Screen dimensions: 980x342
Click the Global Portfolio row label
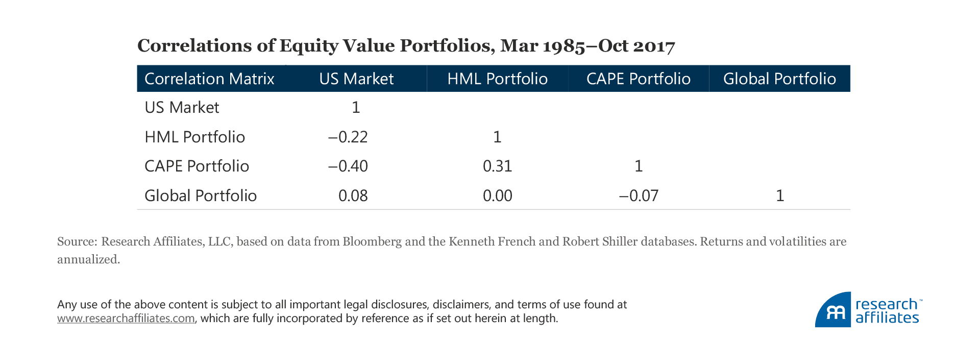tap(201, 196)
